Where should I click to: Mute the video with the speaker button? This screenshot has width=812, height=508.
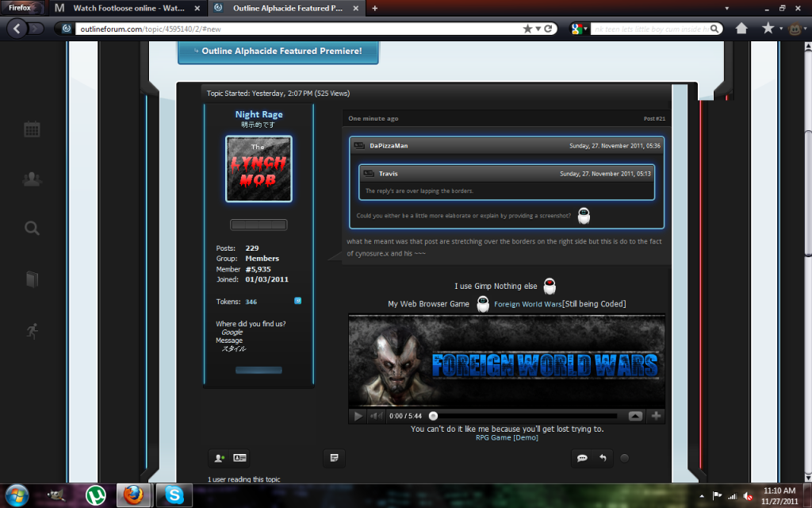(x=377, y=416)
